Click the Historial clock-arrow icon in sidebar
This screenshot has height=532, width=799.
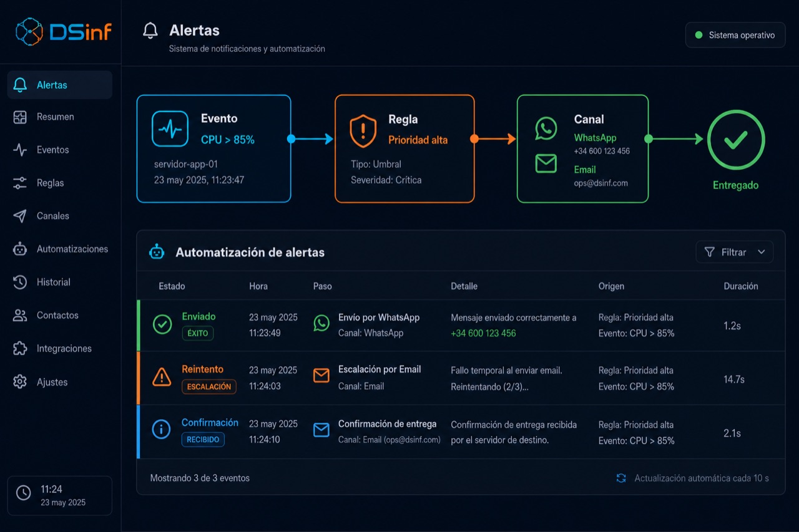click(20, 282)
